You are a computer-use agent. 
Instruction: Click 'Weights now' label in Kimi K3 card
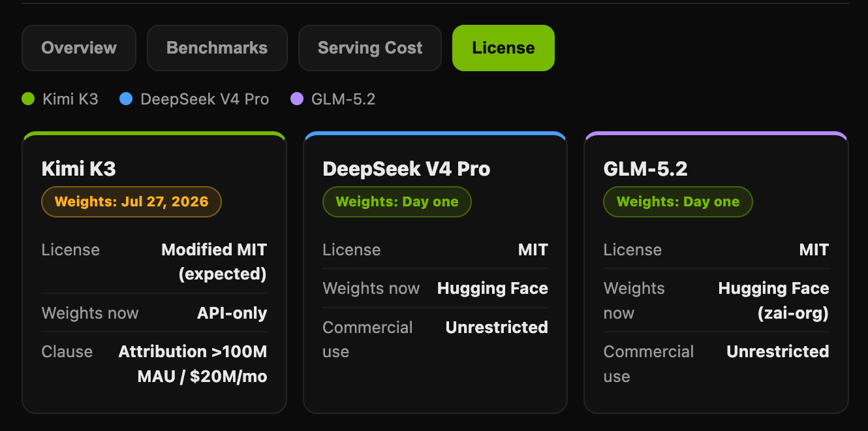[90, 313]
